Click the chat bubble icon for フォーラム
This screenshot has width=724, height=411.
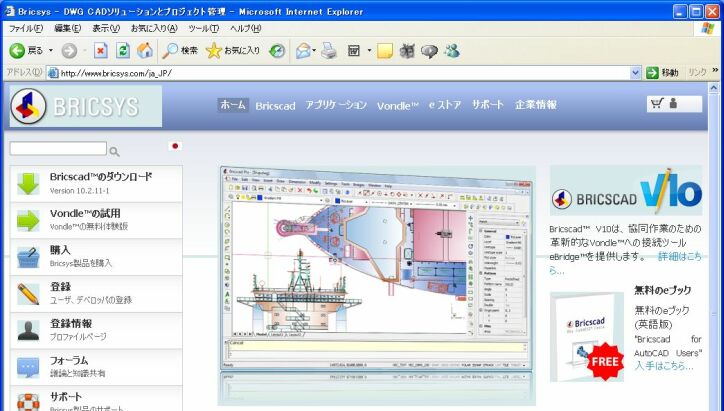click(28, 367)
